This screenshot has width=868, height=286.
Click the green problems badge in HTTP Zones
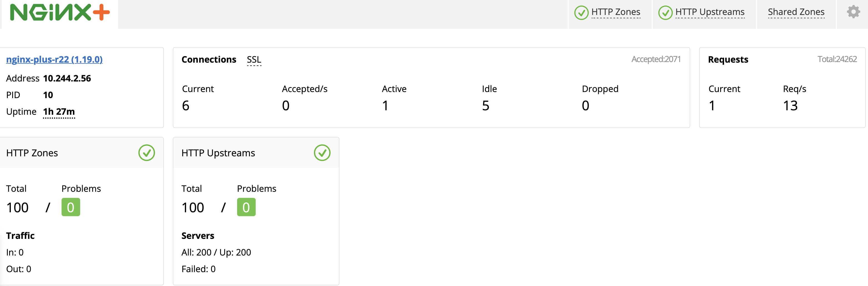click(x=71, y=207)
